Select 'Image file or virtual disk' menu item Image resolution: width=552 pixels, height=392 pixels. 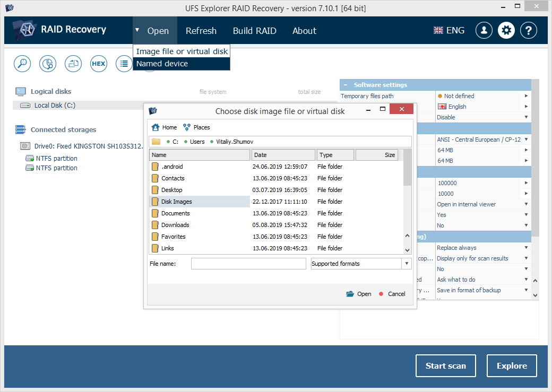point(182,51)
